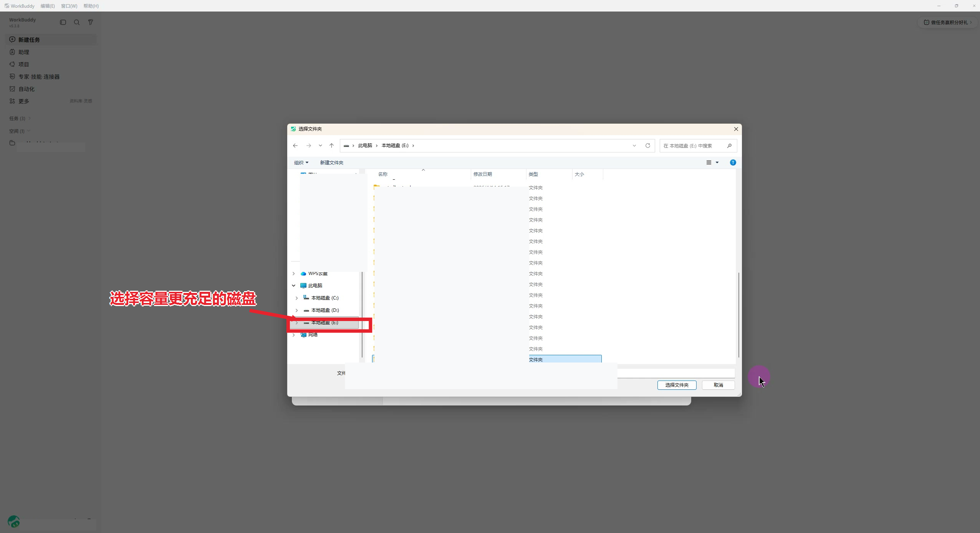The image size is (980, 533).
Task: Click the 选择文件夹 confirm button
Action: tap(677, 385)
